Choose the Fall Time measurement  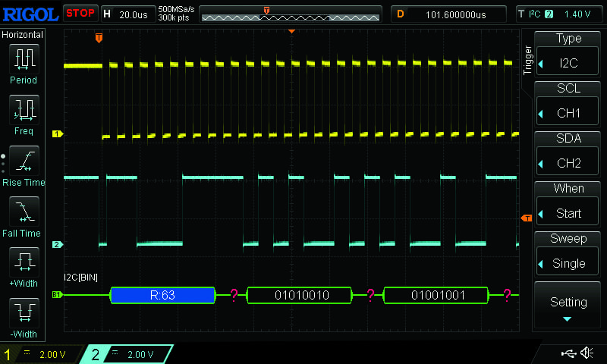point(24,212)
